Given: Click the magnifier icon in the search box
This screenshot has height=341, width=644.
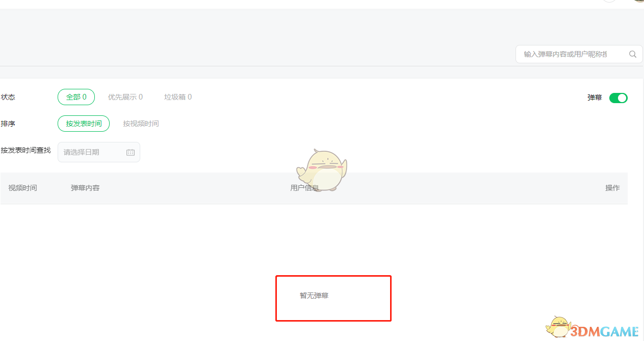Looking at the screenshot, I should point(633,54).
